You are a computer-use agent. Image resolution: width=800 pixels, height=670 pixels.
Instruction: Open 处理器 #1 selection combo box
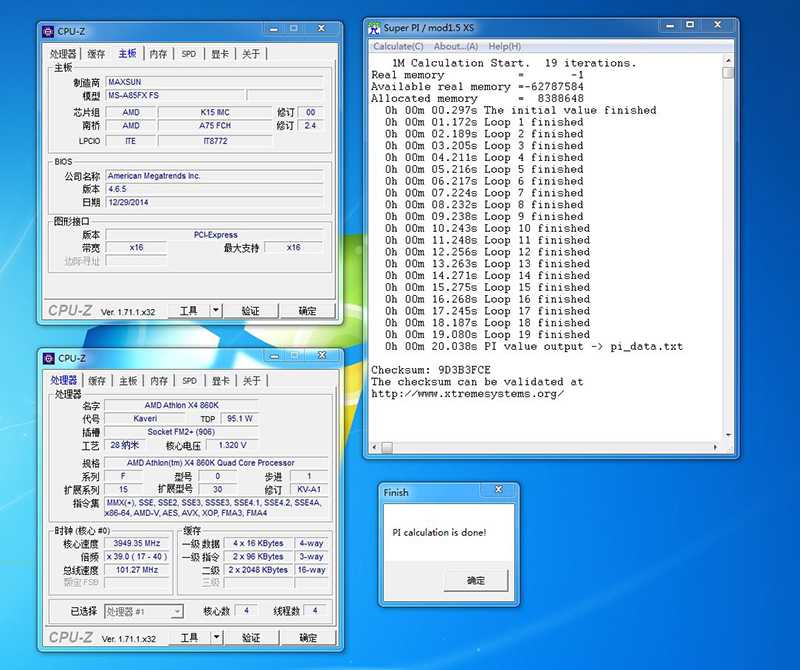(143, 611)
